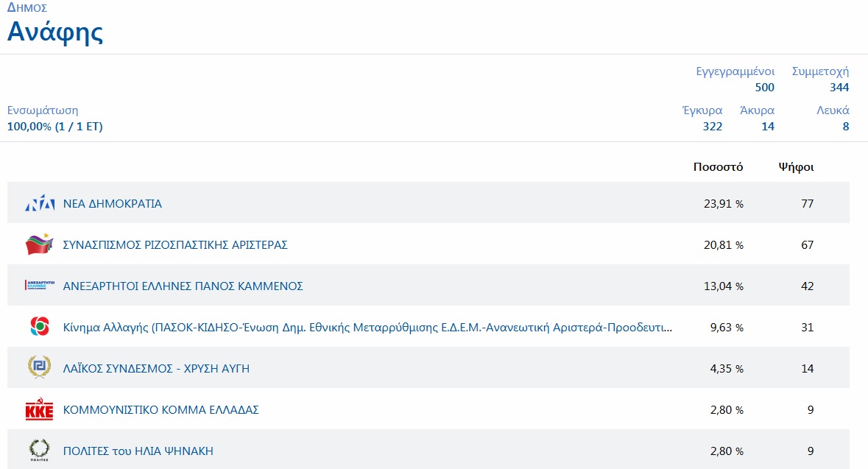Click the Ποσοστό column header
The image size is (868, 469).
point(718,167)
